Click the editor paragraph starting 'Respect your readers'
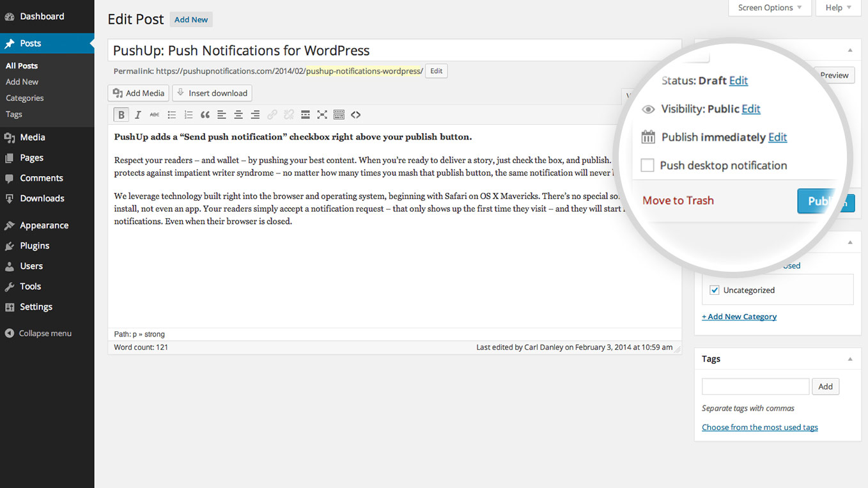868x488 pixels. click(x=364, y=166)
